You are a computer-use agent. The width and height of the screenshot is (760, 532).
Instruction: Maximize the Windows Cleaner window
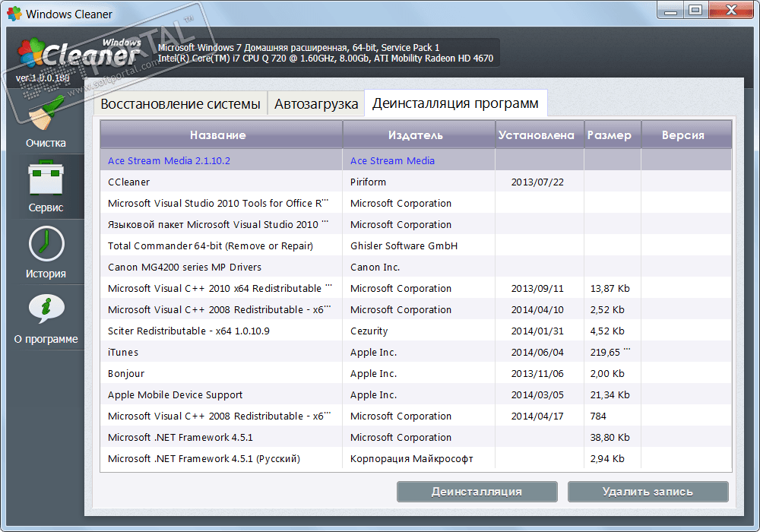point(695,10)
